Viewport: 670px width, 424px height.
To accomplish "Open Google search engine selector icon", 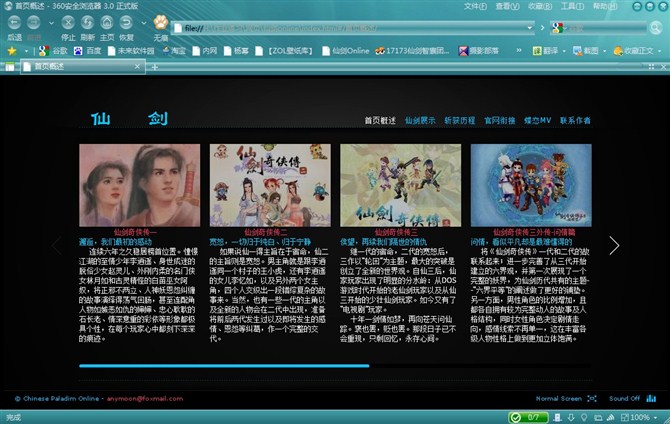I will click(x=557, y=28).
